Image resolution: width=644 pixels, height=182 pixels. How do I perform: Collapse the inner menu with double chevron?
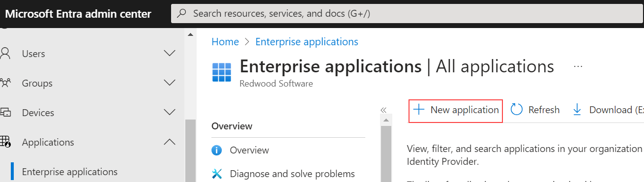point(384,110)
